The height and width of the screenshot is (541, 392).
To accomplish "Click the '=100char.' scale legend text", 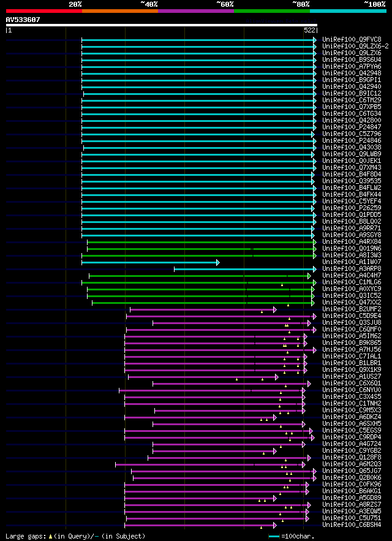I will point(298,536).
